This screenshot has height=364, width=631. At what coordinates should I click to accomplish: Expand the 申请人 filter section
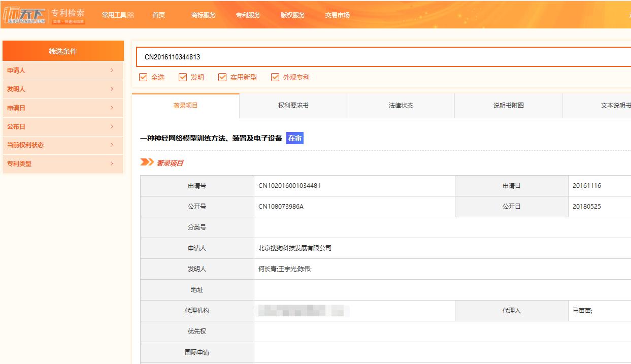(x=63, y=70)
